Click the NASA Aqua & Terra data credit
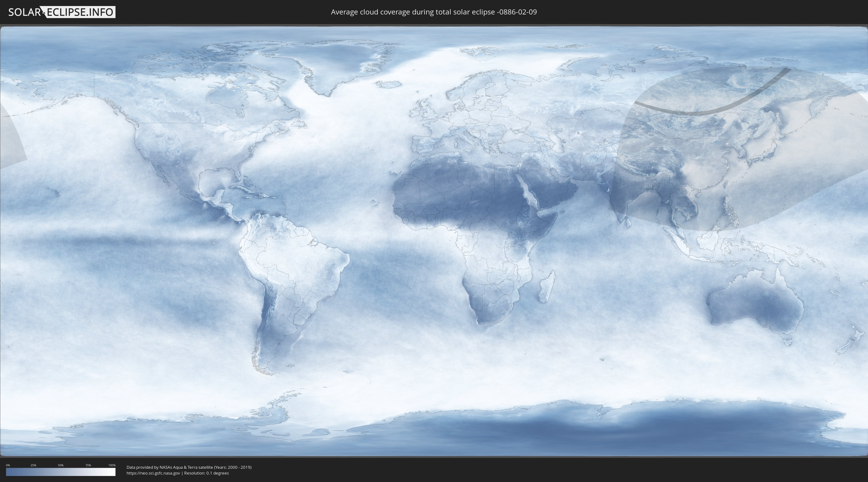 tap(189, 467)
